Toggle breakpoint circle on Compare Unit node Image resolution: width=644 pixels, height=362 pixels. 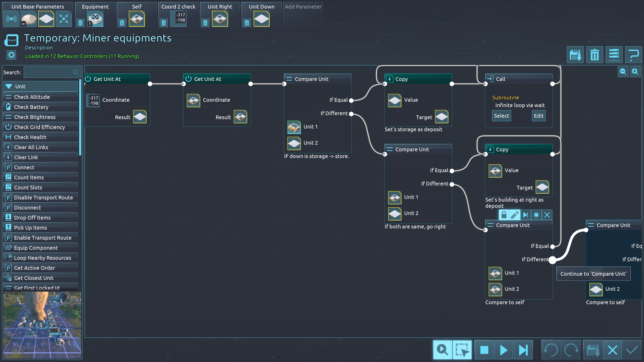coord(536,215)
